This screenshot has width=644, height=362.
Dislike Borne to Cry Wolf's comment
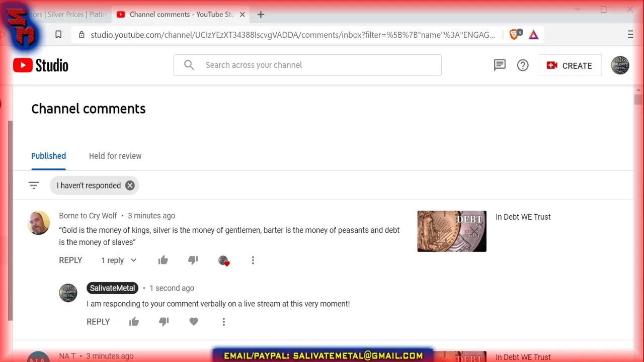[x=193, y=260]
